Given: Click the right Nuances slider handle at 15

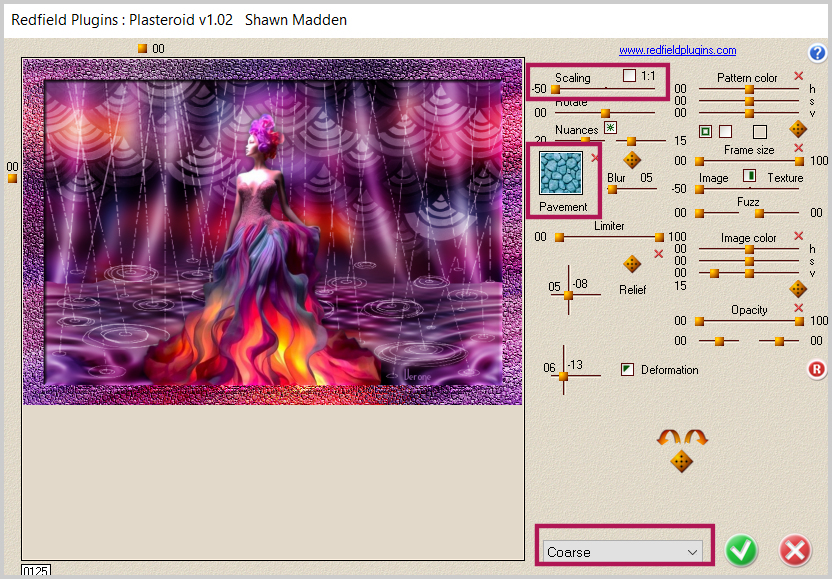Looking at the screenshot, I should (631, 141).
